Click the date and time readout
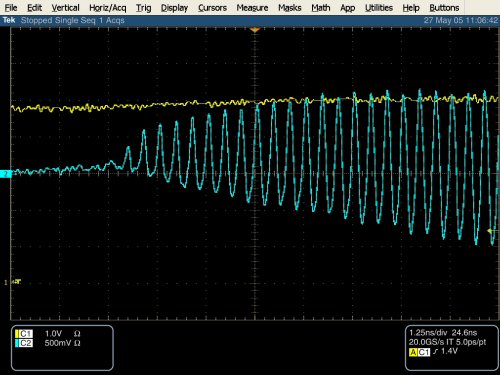Viewport: 500px width, 375px height. 461,20
